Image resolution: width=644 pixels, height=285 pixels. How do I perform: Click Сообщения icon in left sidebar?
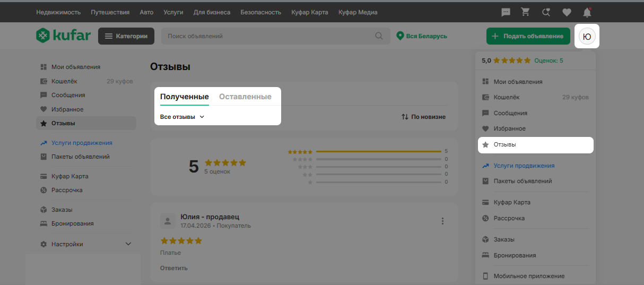(x=44, y=95)
